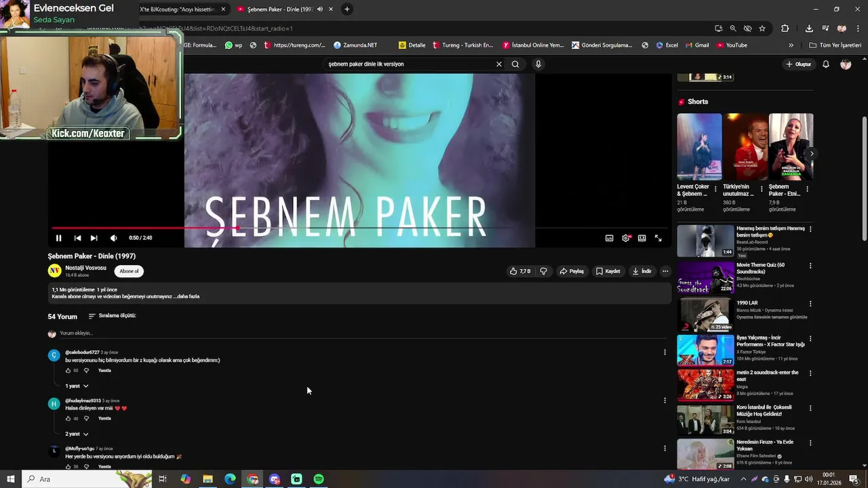The image size is (868, 488).
Task: Enter fullscreen video mode
Action: [658, 238]
